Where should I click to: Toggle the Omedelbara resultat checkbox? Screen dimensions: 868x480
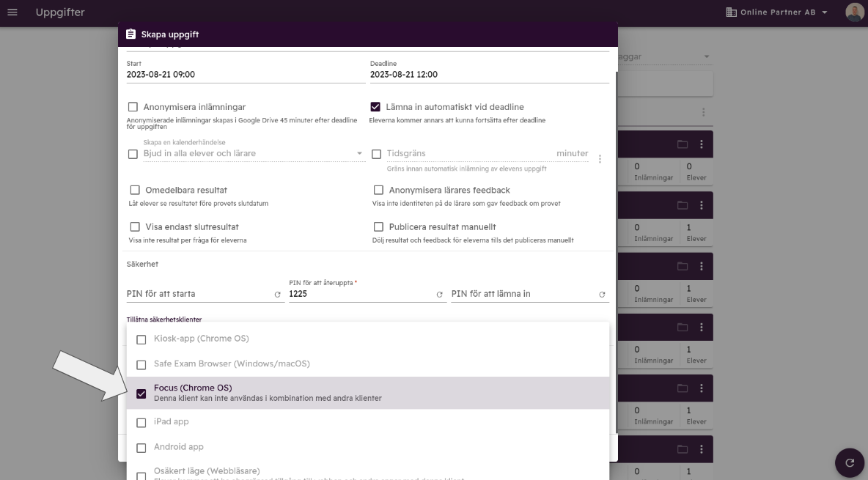(135, 191)
